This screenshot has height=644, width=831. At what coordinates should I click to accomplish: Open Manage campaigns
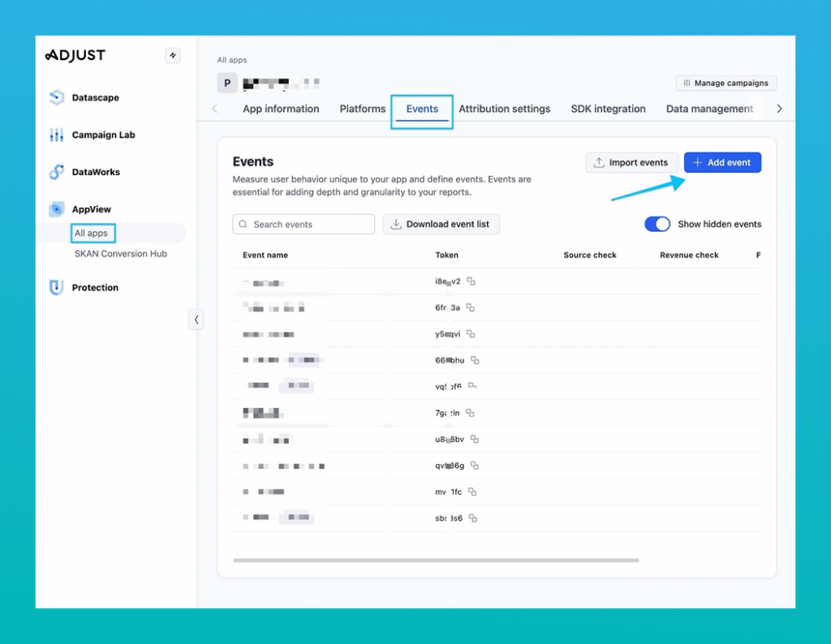point(726,83)
